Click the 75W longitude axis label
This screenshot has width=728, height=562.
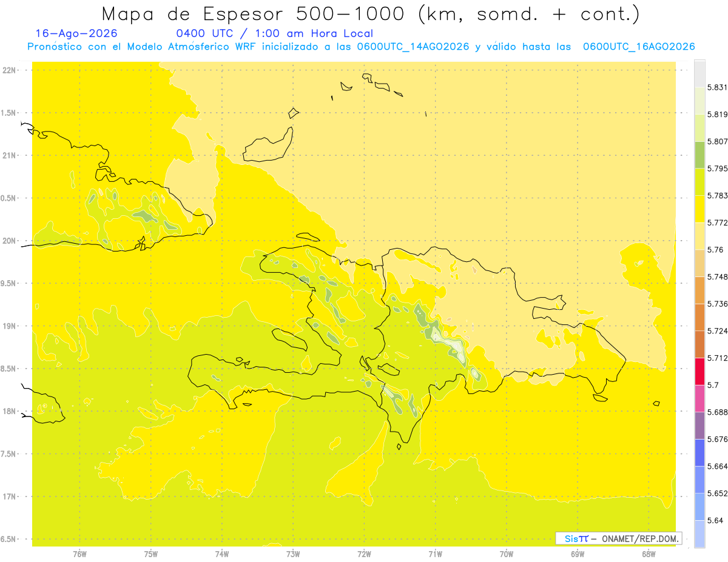pos(151,554)
